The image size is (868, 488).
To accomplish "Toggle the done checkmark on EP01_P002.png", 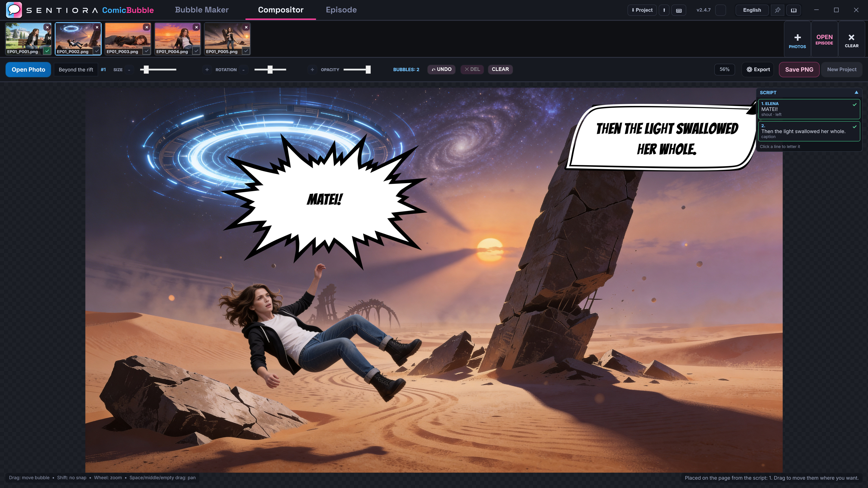I will pos(97,51).
